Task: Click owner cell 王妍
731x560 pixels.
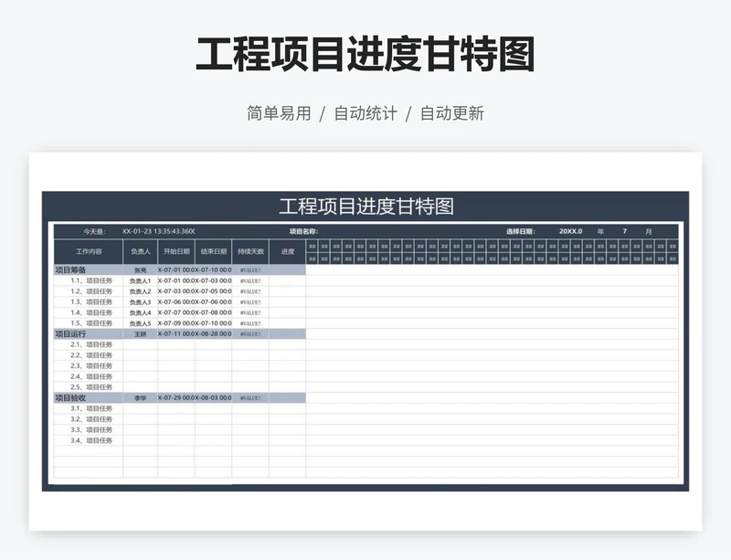Action: tap(141, 334)
